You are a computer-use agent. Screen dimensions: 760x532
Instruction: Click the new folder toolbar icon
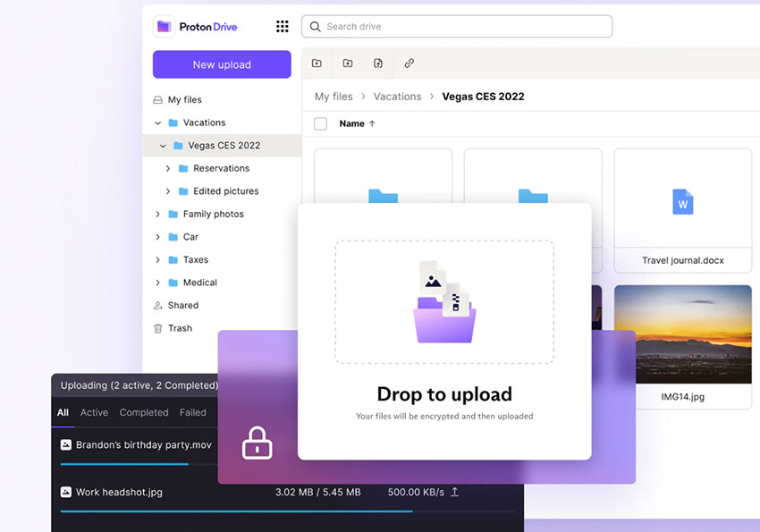click(x=317, y=63)
